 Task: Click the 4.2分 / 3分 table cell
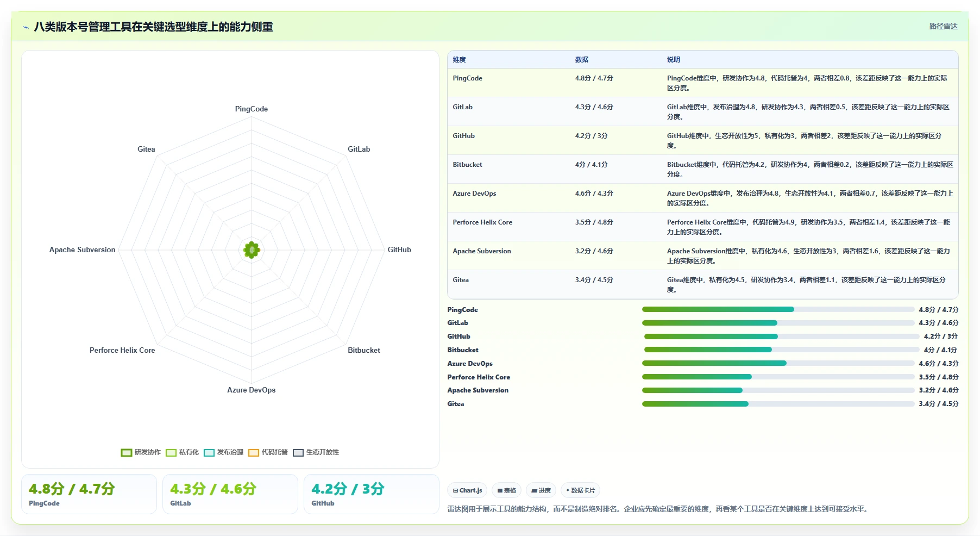tap(592, 136)
